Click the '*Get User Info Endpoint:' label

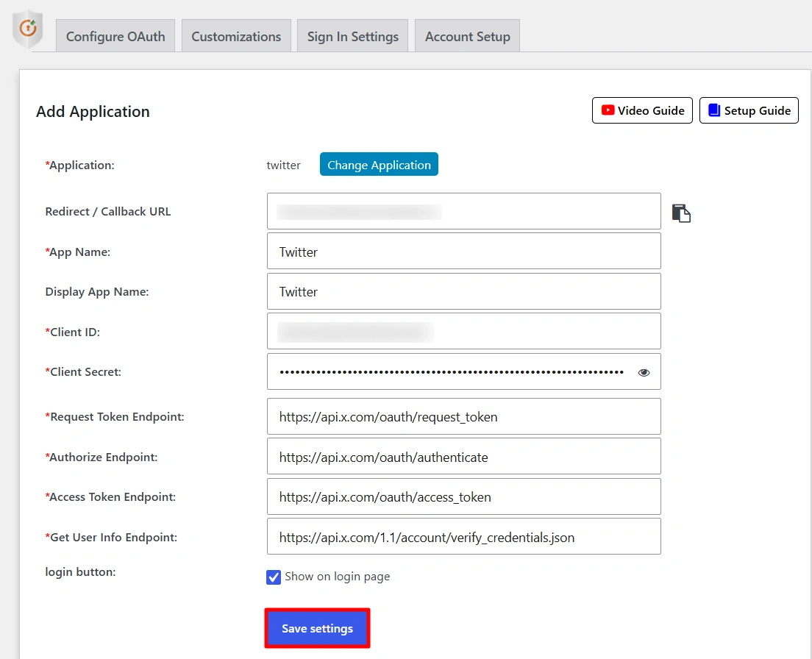pyautogui.click(x=111, y=538)
